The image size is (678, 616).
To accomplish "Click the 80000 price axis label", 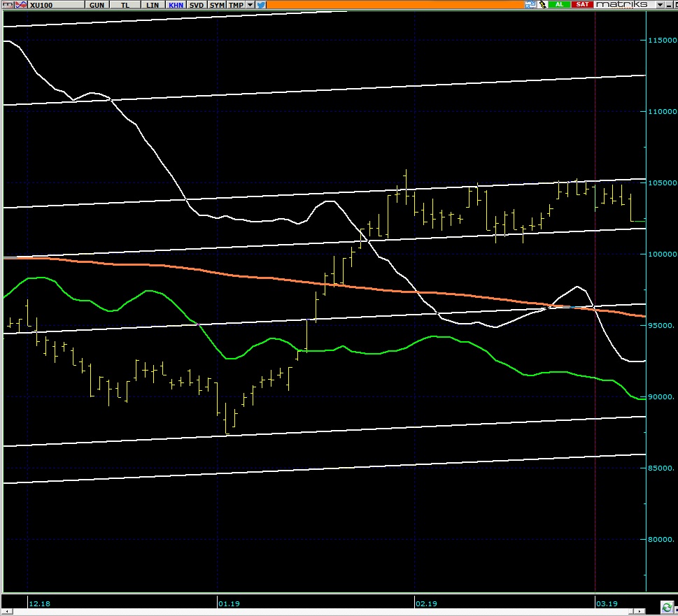I will coord(661,539).
